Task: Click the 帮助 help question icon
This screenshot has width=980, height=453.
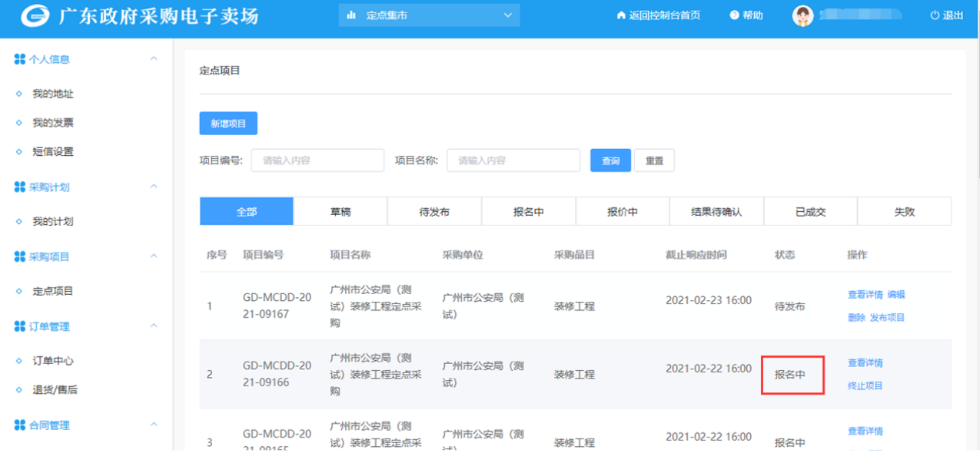Action: point(734,16)
